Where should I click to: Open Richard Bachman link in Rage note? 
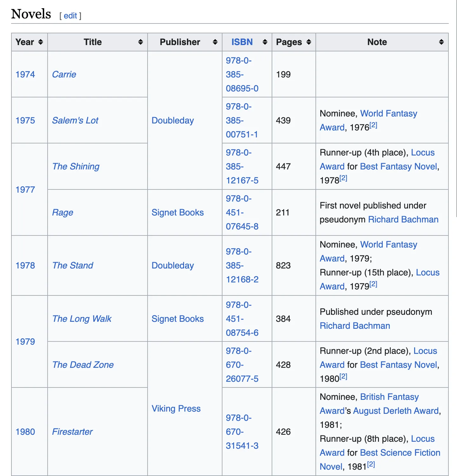403,219
